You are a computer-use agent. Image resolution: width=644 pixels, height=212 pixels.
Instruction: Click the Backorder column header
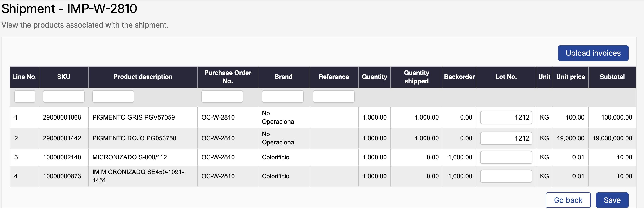pyautogui.click(x=459, y=77)
